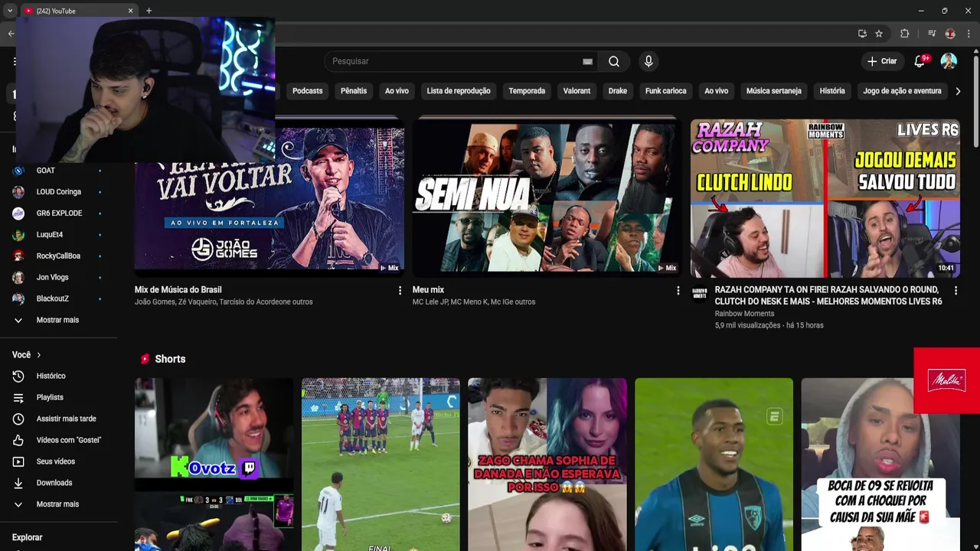Open the ZAGO CHAMA SOPHIA short
980x551 pixels.
click(547, 465)
